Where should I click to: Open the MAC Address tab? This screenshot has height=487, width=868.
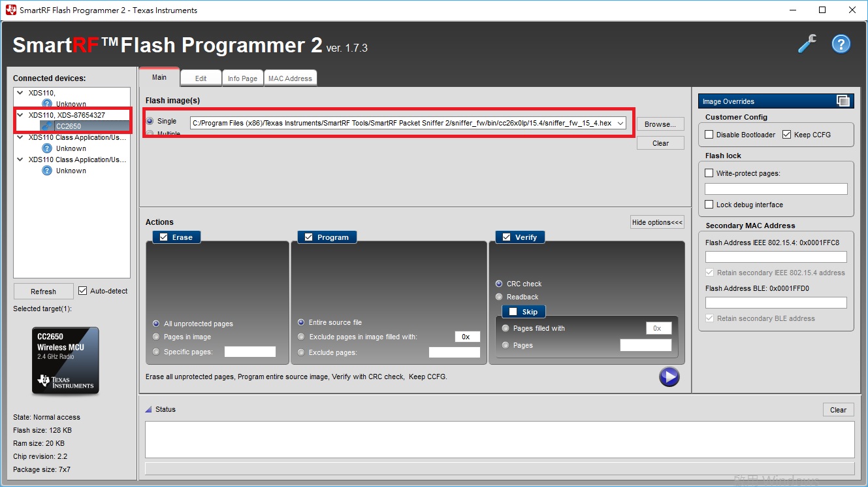tap(290, 78)
